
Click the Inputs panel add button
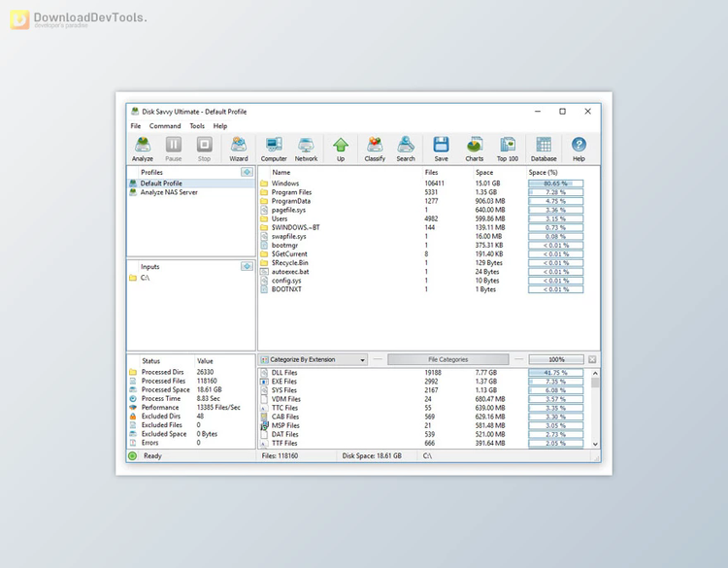tap(247, 266)
